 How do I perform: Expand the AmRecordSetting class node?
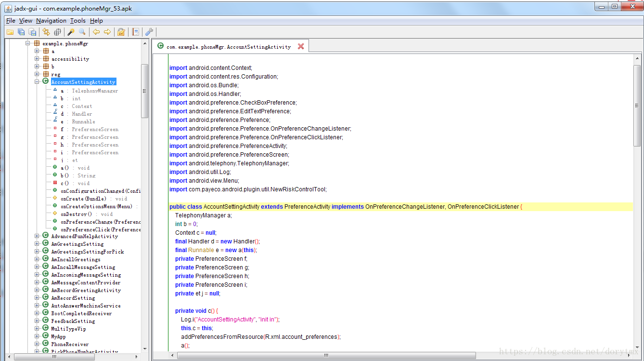(x=37, y=298)
